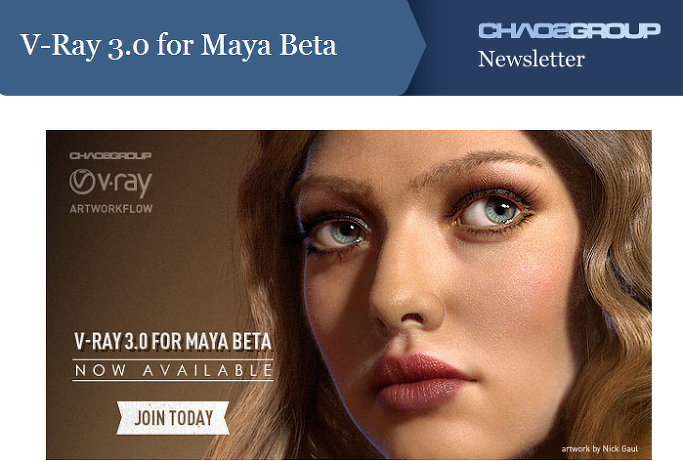This screenshot has height=461, width=683.
Task: Click the arrow-shaped tip of the header
Action: coord(416,46)
